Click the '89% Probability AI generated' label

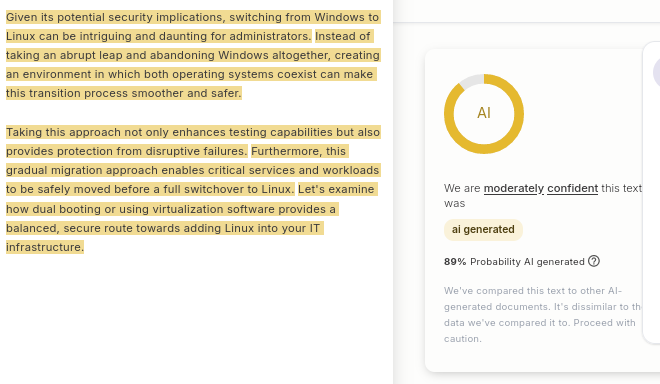pyautogui.click(x=514, y=262)
